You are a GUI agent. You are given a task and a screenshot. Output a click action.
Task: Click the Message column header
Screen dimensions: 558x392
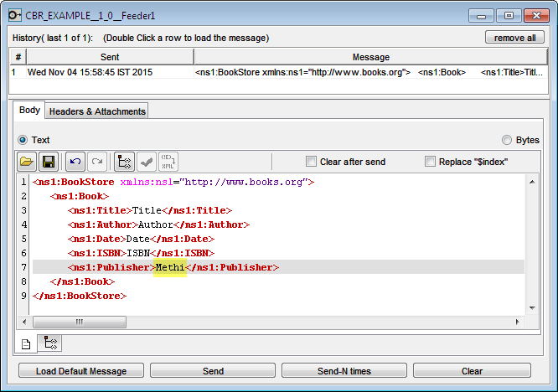[x=370, y=57]
